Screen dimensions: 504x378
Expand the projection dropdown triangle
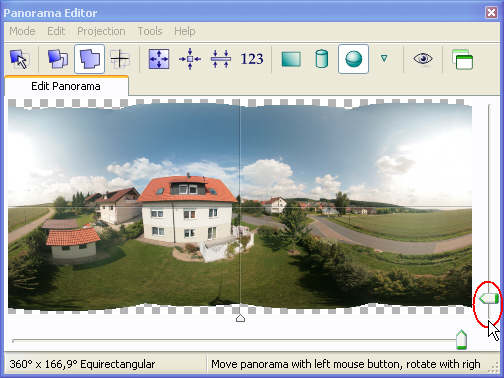click(x=384, y=59)
